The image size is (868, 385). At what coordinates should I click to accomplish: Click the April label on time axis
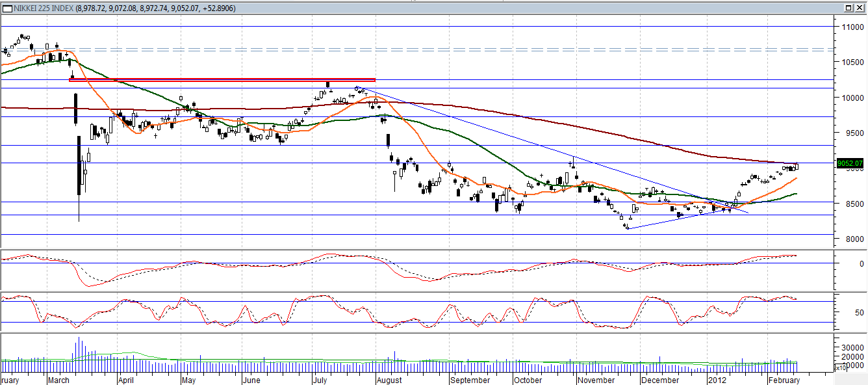126,380
